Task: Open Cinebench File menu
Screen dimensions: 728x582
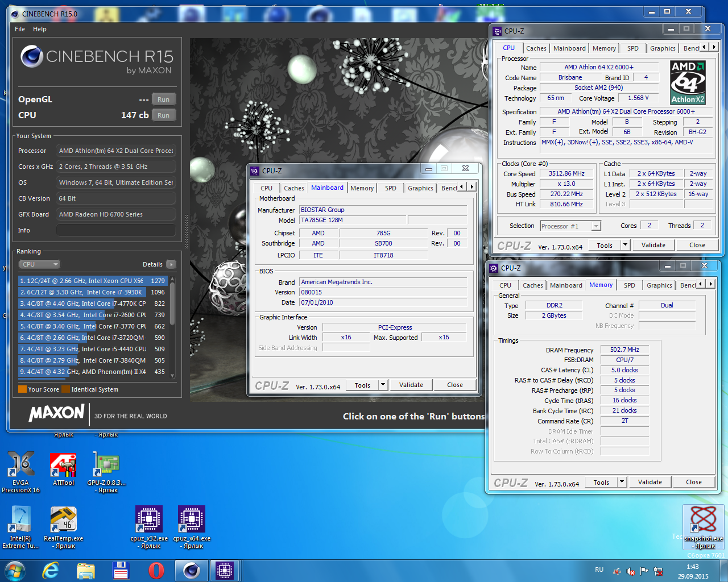Action: 20,29
